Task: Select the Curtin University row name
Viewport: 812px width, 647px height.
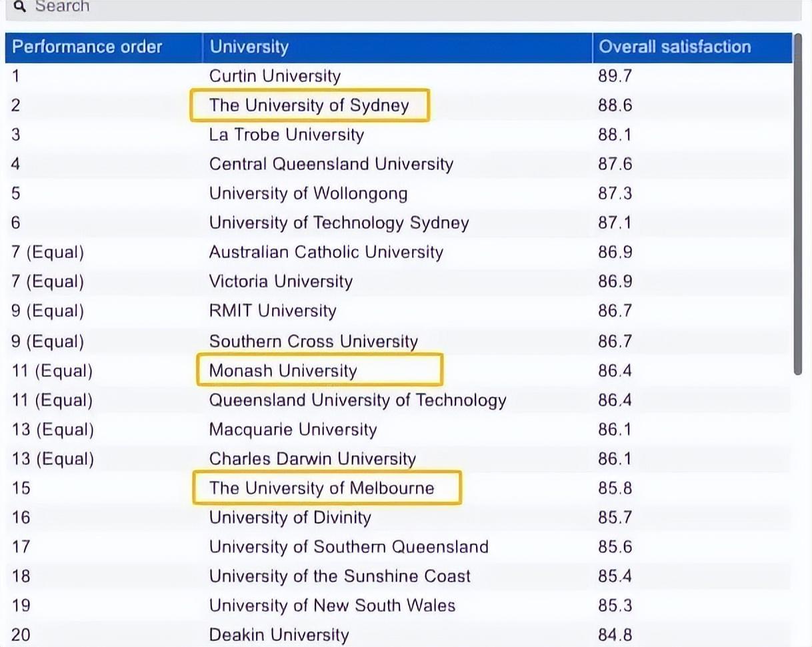Action: pos(275,76)
